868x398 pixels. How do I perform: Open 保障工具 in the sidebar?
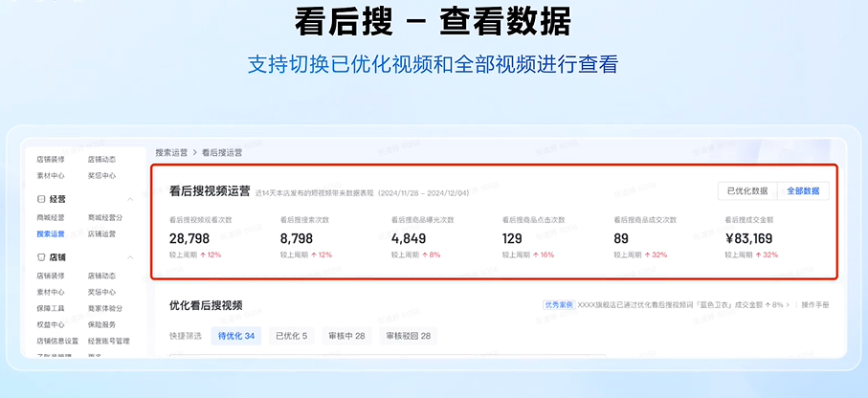coord(51,308)
